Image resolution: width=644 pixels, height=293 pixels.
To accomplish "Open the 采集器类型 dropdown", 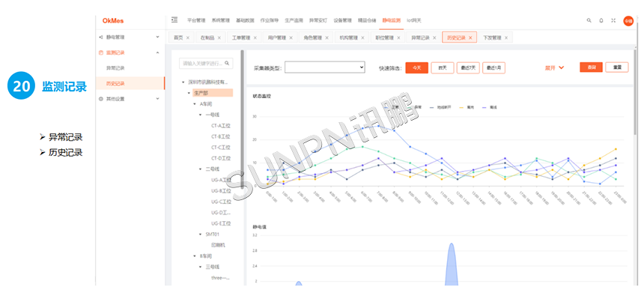I will (324, 67).
